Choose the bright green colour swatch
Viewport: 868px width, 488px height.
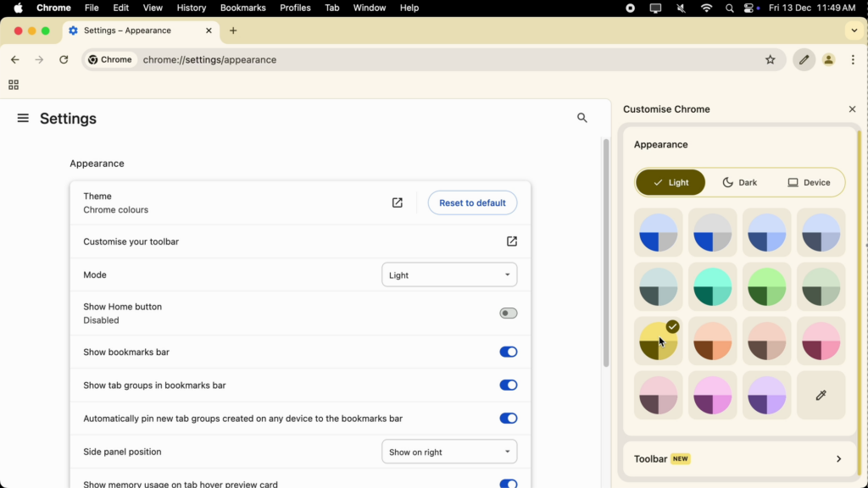point(766,286)
